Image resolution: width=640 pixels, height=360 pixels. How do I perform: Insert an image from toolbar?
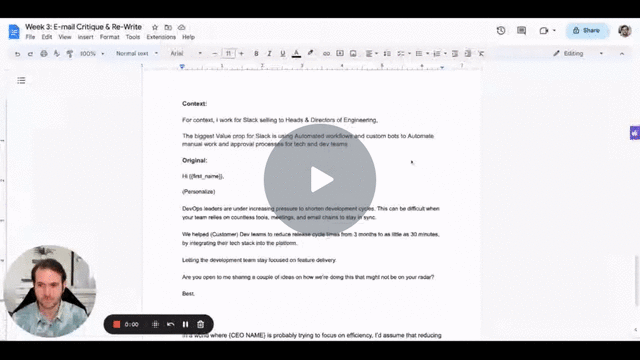[x=353, y=53]
